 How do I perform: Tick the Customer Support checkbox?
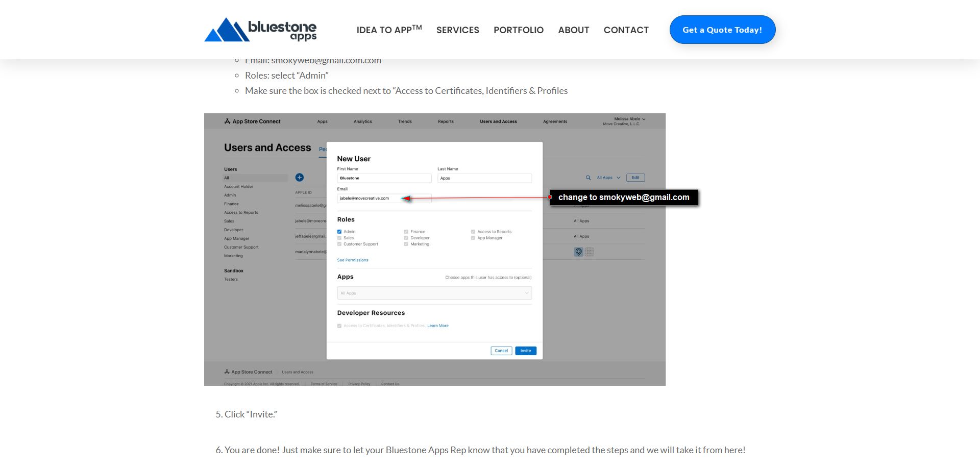(x=339, y=244)
